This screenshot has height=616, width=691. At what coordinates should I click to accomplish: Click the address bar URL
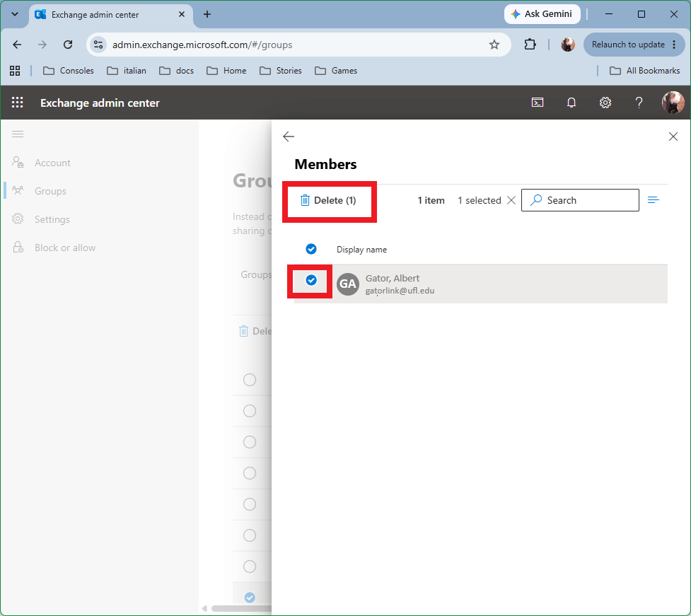(202, 45)
